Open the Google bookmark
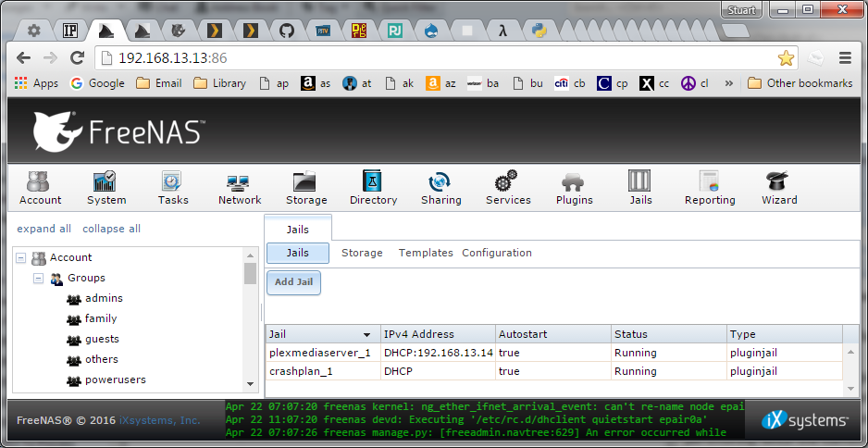The height and width of the screenshot is (448, 868). [x=97, y=83]
